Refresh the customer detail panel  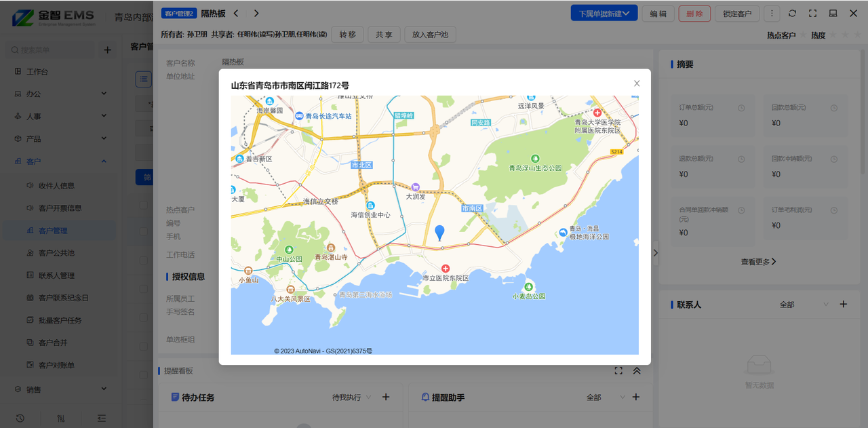tap(792, 14)
